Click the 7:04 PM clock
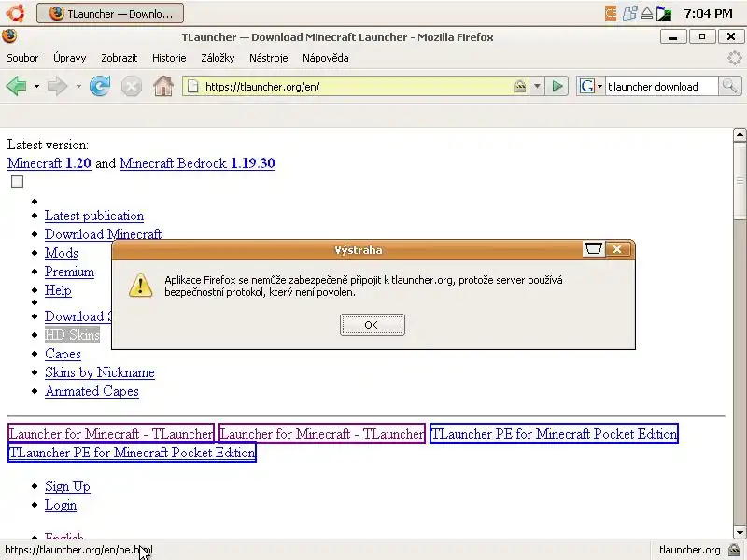 click(x=708, y=13)
